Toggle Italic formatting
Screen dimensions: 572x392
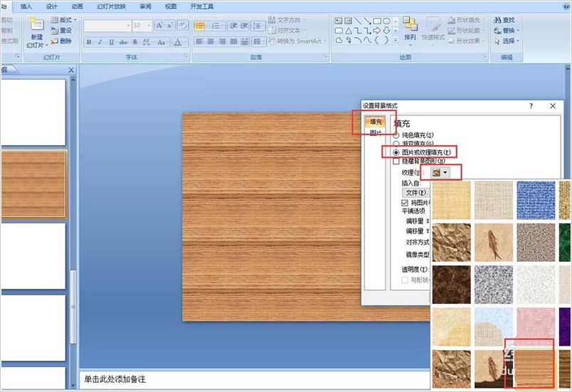click(100, 42)
